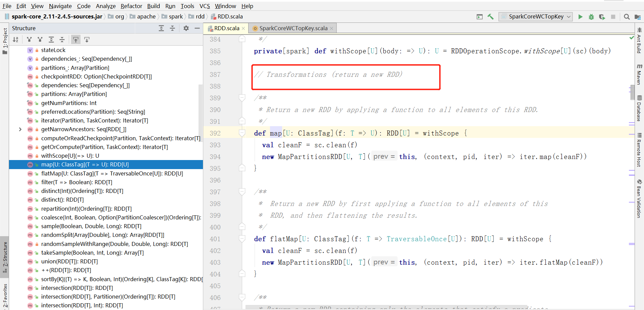Open the Database side panel
The height and width of the screenshot is (310, 644).
(639, 108)
